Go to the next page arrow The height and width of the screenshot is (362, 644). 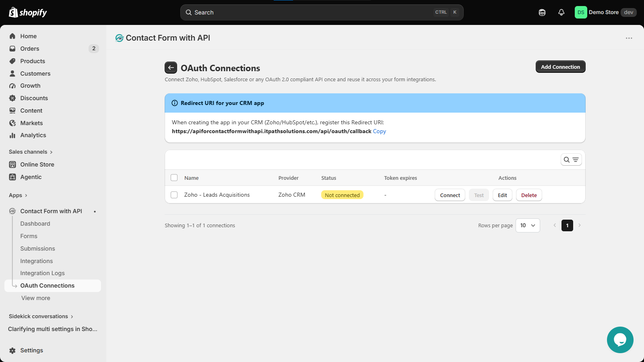(580, 225)
